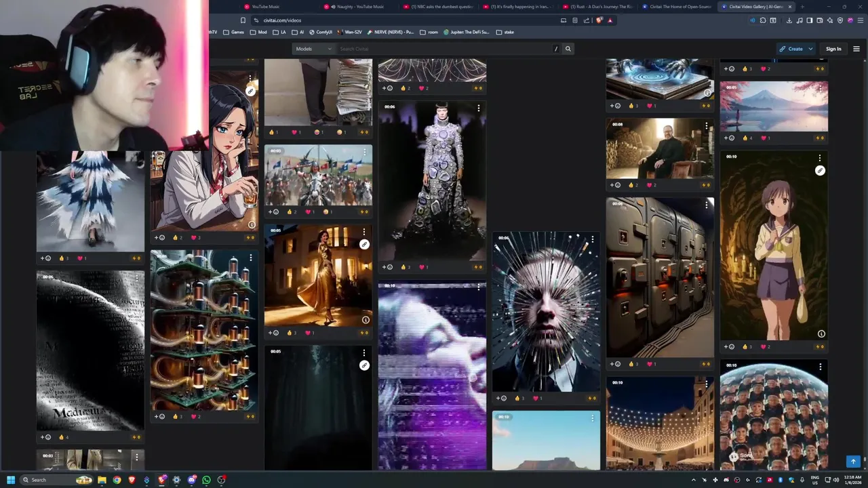Viewport: 868px width, 488px height.
Task: Open three-dot menu on schoolgirl cave video
Action: (x=820, y=158)
